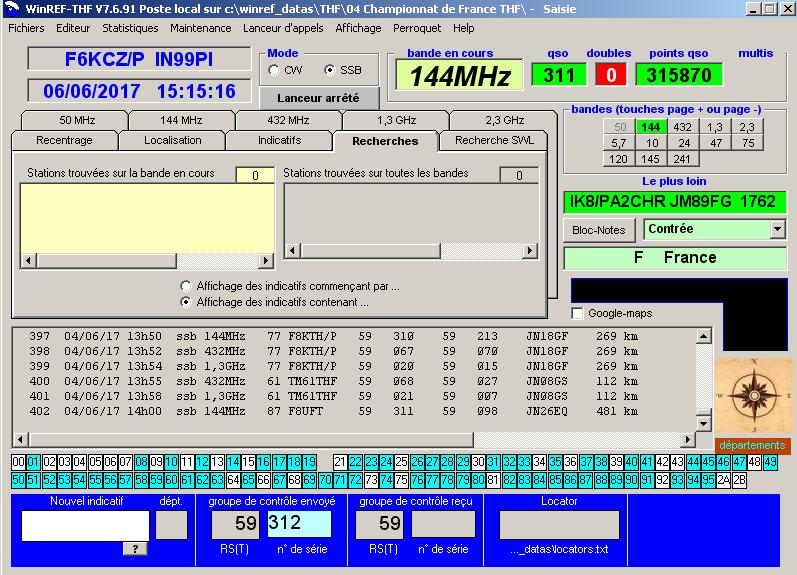Viewport: 797px width, 575px height.
Task: Click the question mark lookup button
Action: [x=135, y=549]
